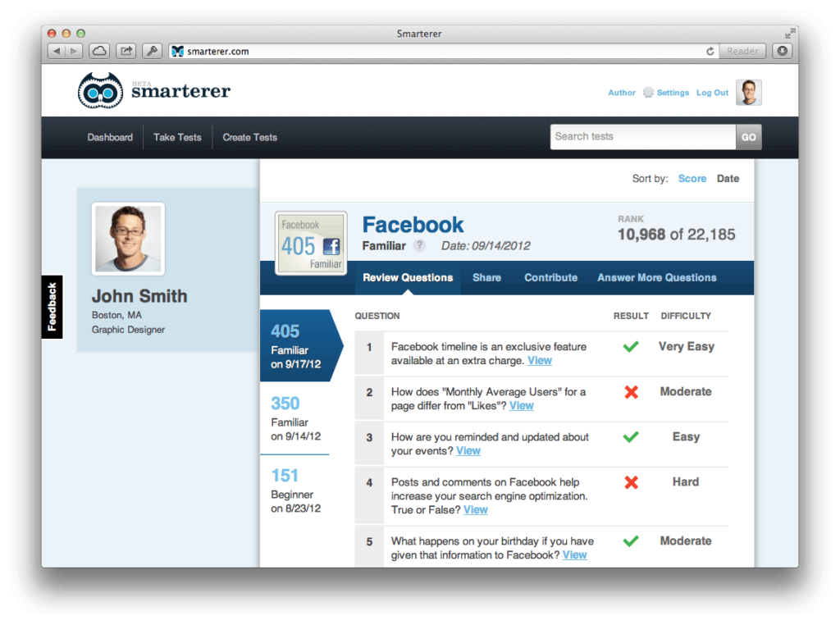
Task: Click the key password icon in toolbar
Action: (x=152, y=51)
